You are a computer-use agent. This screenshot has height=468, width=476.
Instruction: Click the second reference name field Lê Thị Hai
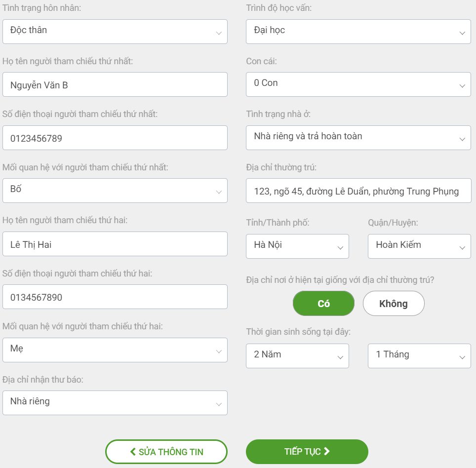pyautogui.click(x=115, y=244)
